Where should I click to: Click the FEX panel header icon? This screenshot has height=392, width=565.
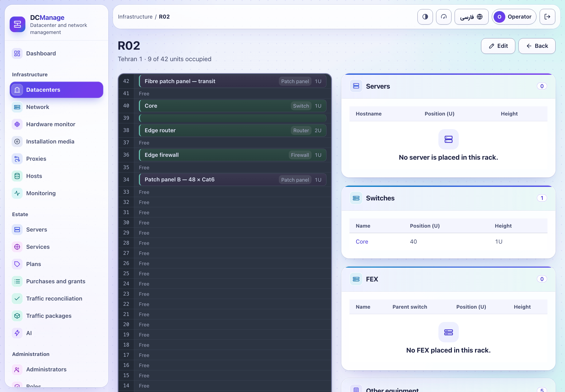click(356, 279)
